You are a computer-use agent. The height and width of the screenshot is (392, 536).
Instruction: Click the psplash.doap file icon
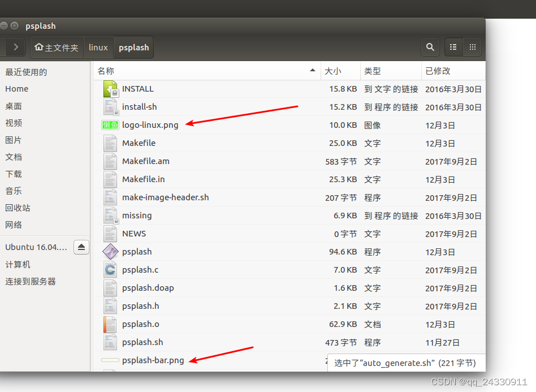tap(110, 288)
